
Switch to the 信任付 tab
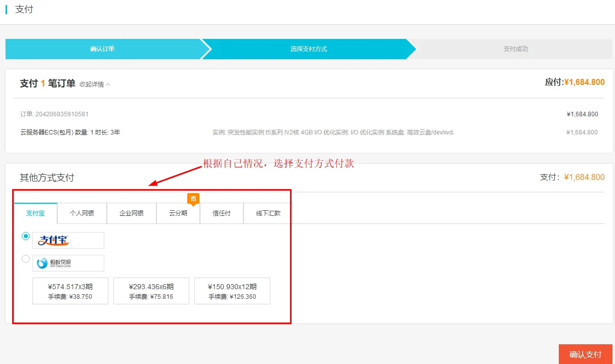click(222, 213)
